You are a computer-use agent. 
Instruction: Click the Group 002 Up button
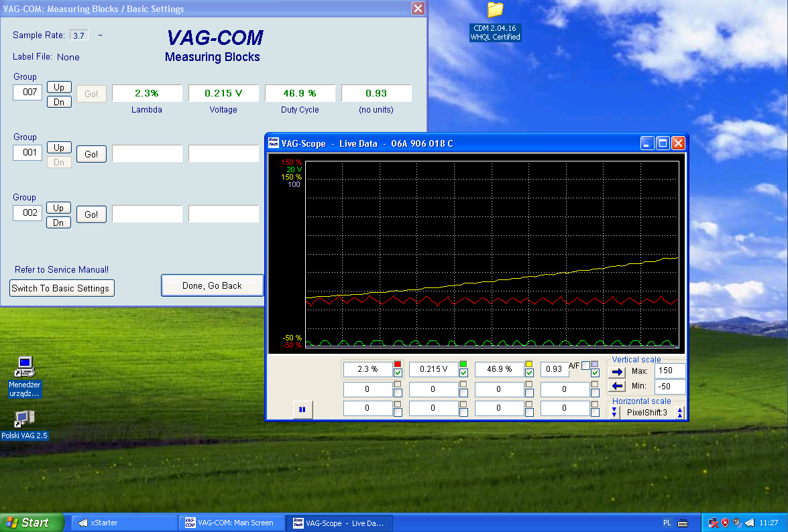click(58, 208)
